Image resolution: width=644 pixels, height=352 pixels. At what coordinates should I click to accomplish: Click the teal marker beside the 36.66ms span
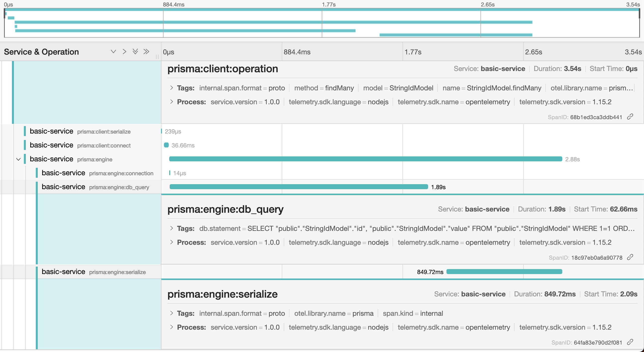tap(166, 145)
